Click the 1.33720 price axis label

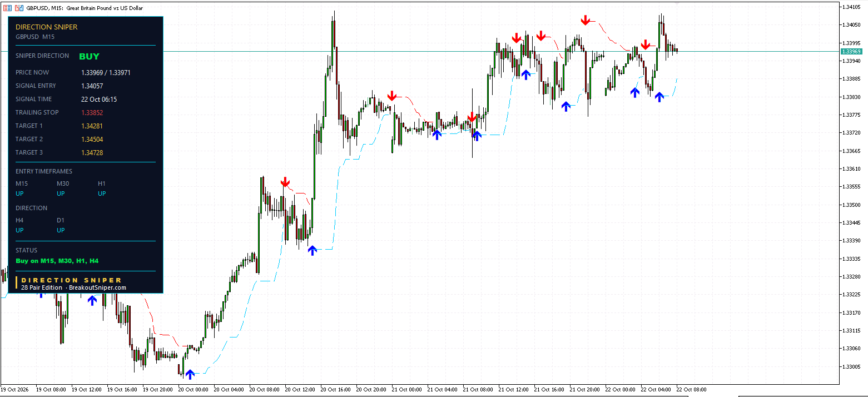(851, 132)
